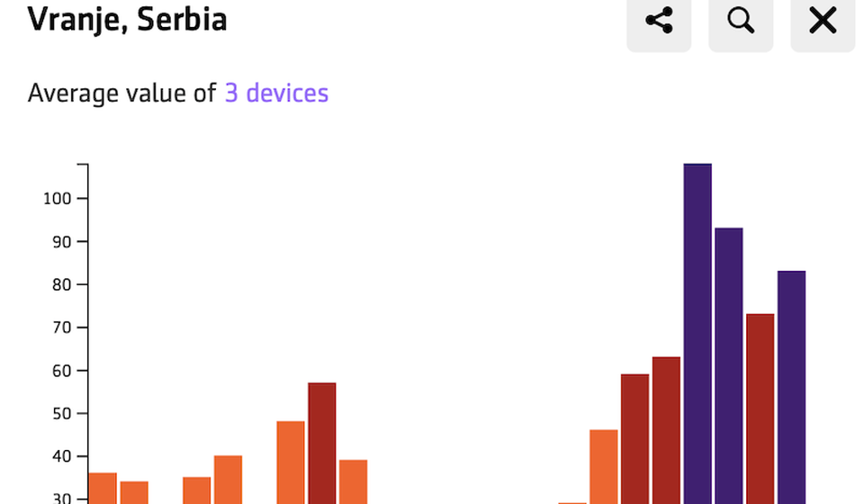Viewport: 864px width, 504px height.
Task: Click the share icon button
Action: 659,21
